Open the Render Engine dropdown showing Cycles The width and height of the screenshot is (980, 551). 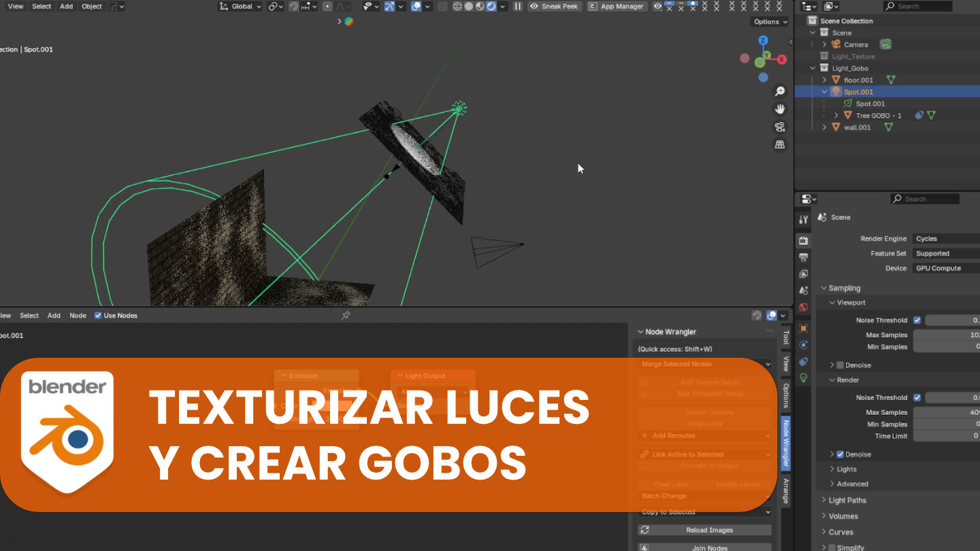(947, 239)
